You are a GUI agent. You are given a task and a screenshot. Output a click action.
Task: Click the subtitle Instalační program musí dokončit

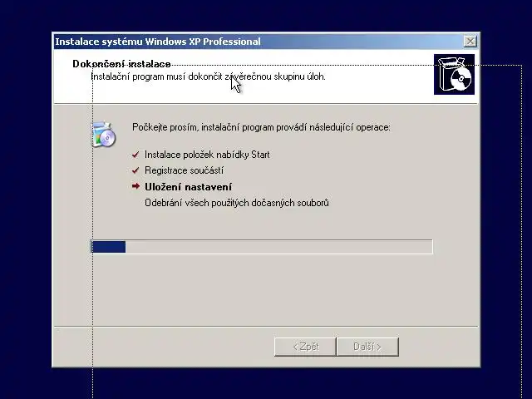(209, 76)
